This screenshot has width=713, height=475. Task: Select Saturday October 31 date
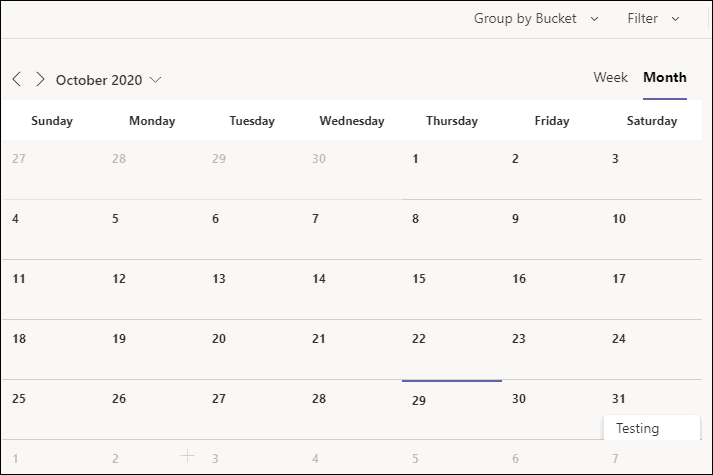[x=651, y=400]
